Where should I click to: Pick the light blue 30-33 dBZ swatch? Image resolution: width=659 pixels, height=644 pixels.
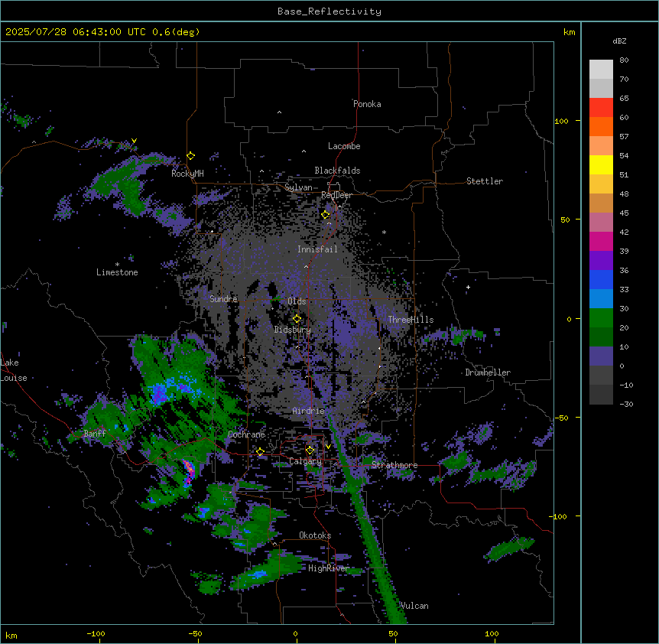pos(601,299)
